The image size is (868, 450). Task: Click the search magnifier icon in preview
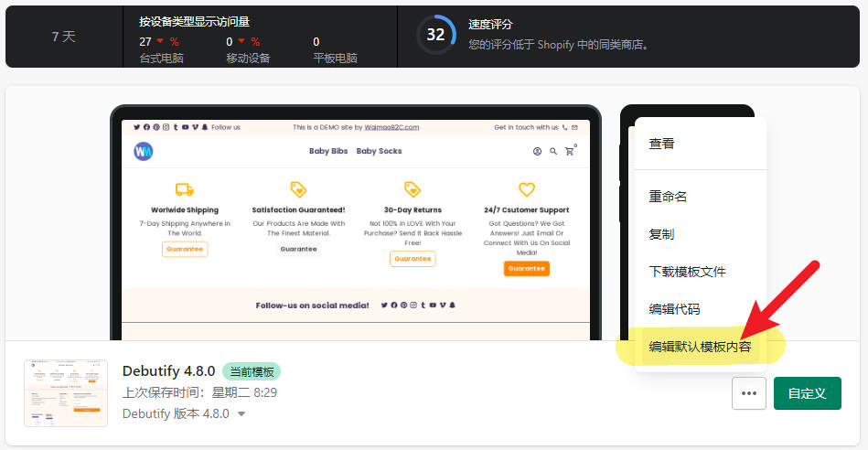pos(553,151)
